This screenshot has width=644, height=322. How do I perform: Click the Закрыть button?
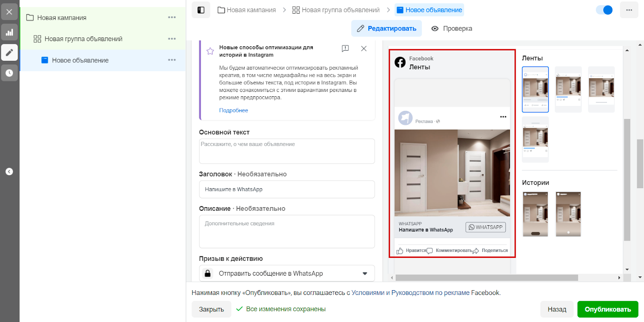click(211, 310)
